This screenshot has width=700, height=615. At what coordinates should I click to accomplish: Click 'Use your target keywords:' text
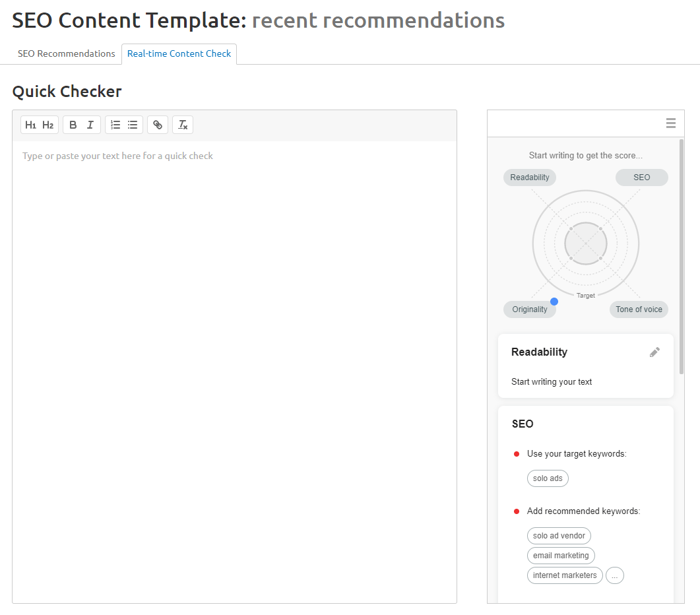[x=577, y=454]
